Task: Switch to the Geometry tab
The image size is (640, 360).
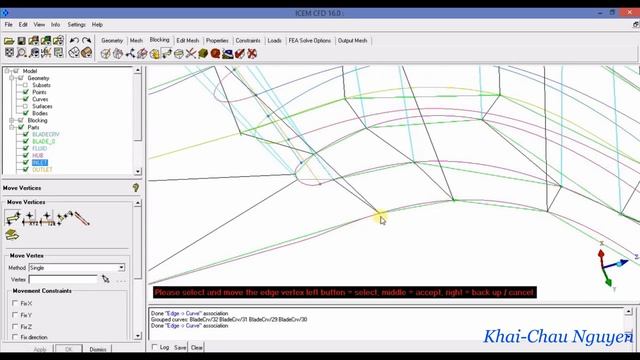Action: (112, 40)
